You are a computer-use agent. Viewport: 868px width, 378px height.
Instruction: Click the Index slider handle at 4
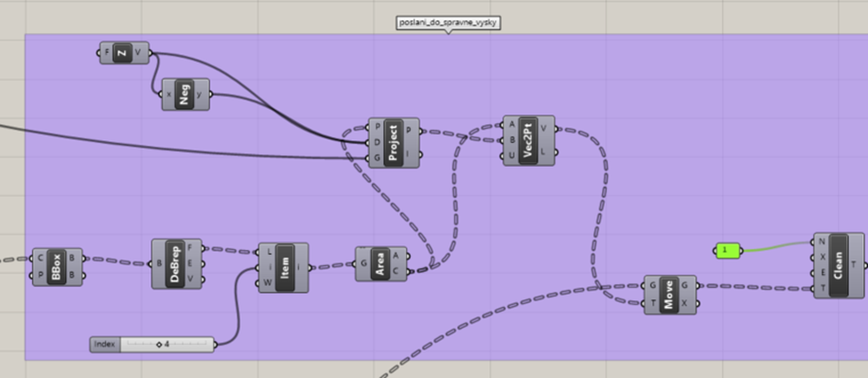point(159,345)
